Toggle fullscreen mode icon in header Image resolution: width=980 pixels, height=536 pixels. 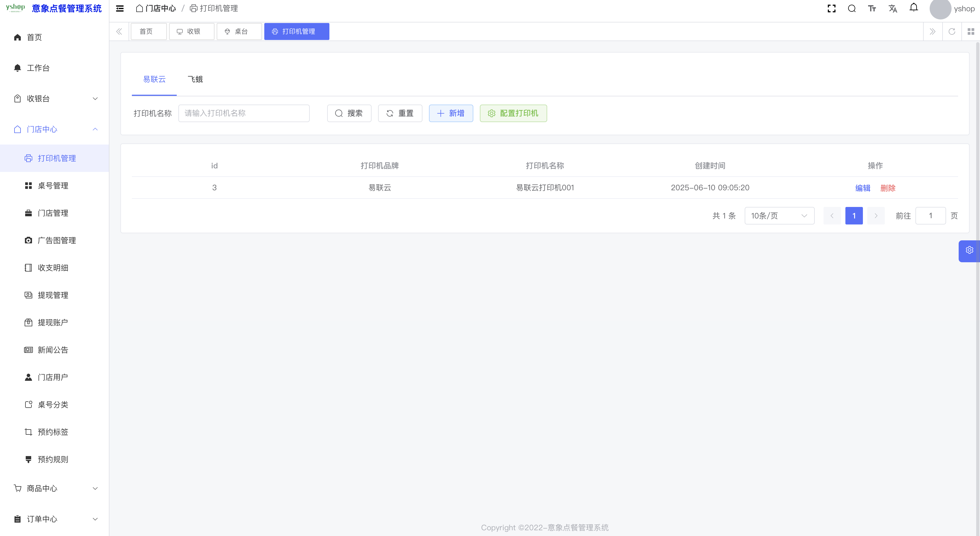(x=831, y=8)
